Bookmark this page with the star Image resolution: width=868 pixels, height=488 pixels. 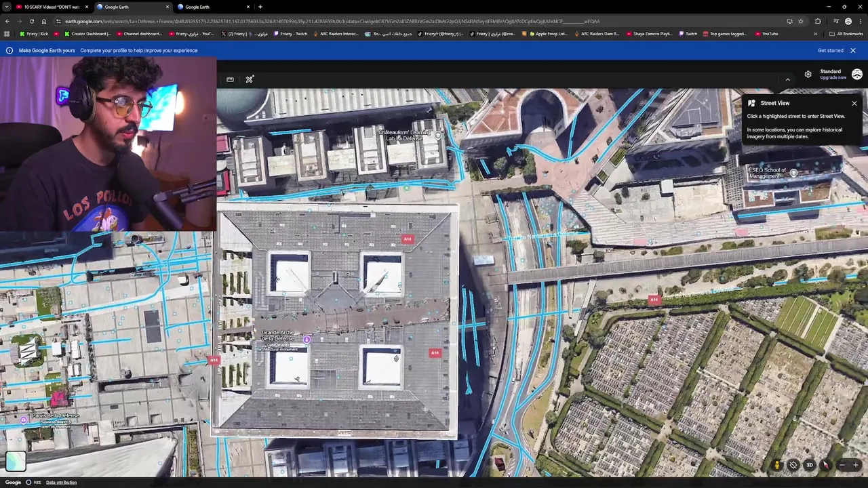click(x=801, y=21)
